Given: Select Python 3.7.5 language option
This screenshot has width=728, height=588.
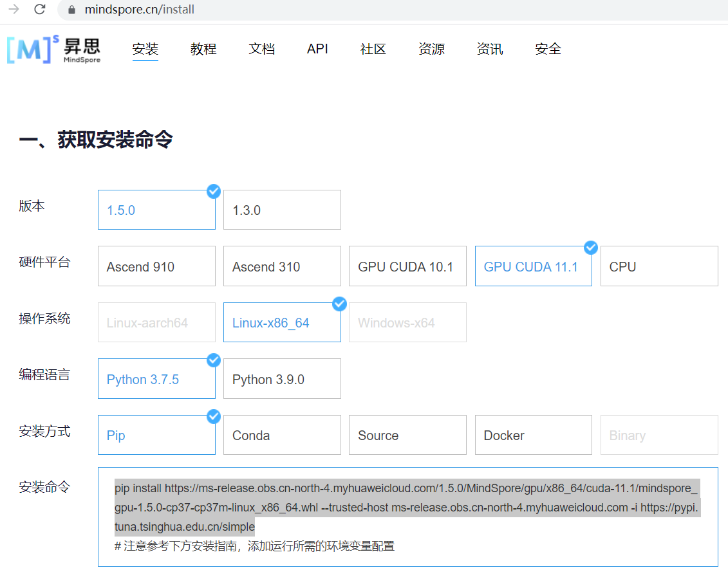Looking at the screenshot, I should click(x=156, y=379).
